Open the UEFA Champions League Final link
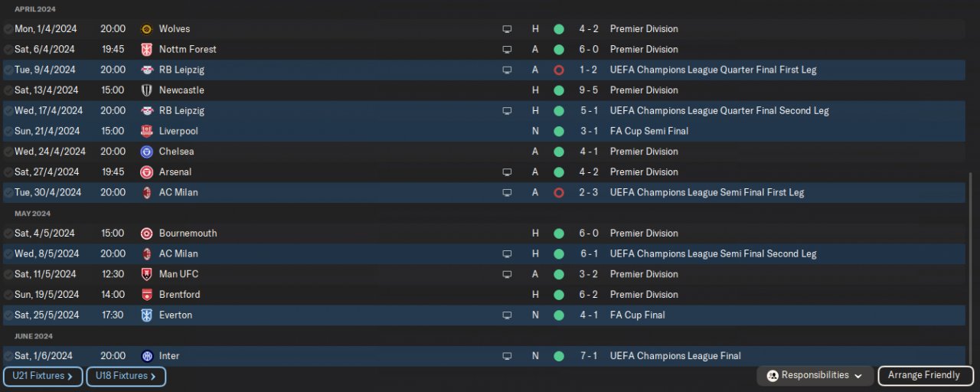 (x=675, y=356)
